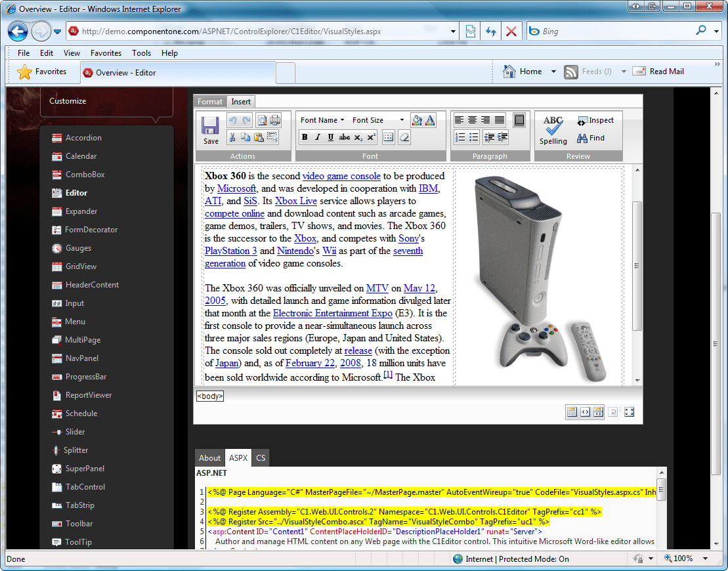Open the Font Name dropdown
This screenshot has height=571, width=728.
(x=322, y=120)
